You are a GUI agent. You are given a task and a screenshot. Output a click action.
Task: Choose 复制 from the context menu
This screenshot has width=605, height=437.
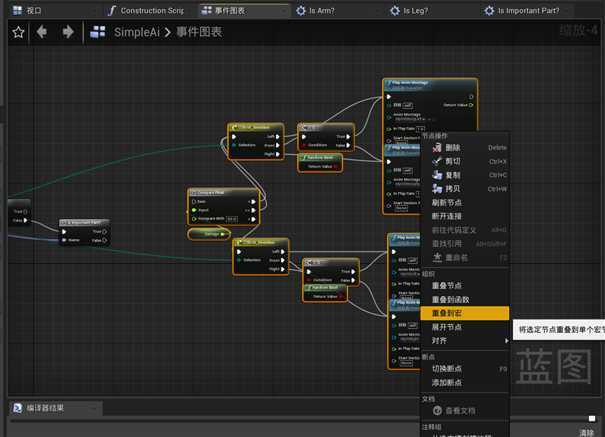(x=465, y=175)
